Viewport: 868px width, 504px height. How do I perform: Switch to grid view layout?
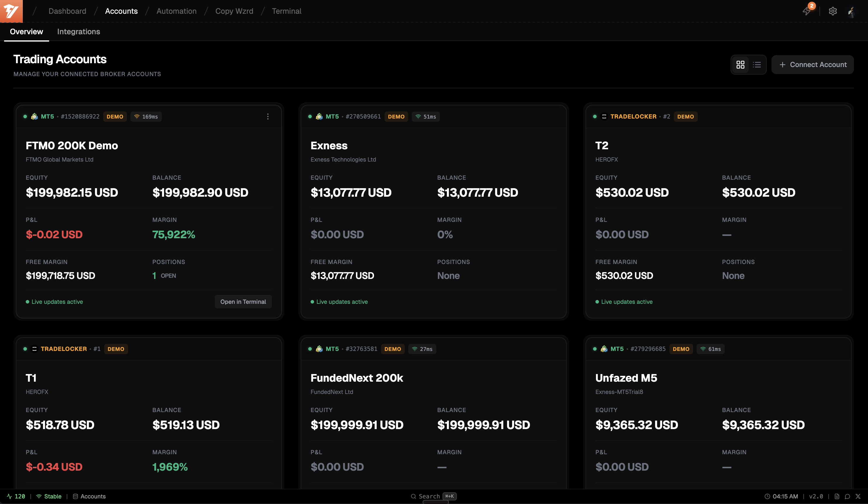pyautogui.click(x=740, y=64)
